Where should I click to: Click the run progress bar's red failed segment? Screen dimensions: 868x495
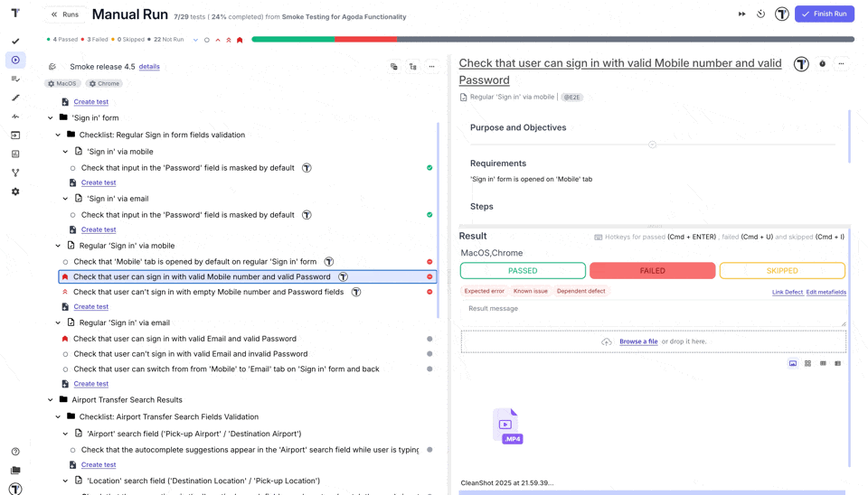click(x=365, y=40)
